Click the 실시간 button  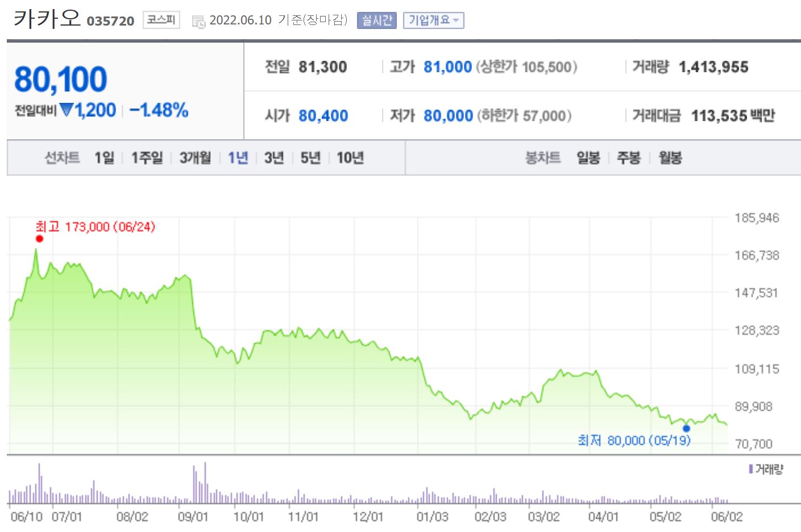click(x=377, y=20)
